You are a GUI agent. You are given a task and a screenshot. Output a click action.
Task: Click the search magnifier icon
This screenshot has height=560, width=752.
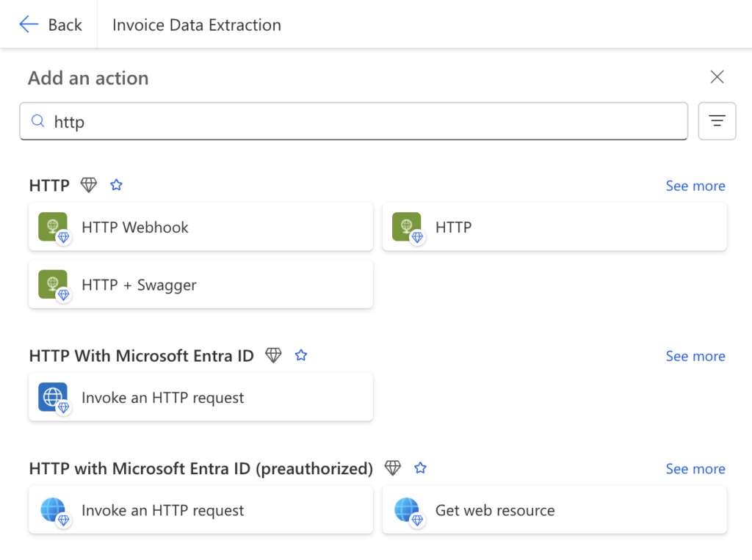(38, 121)
